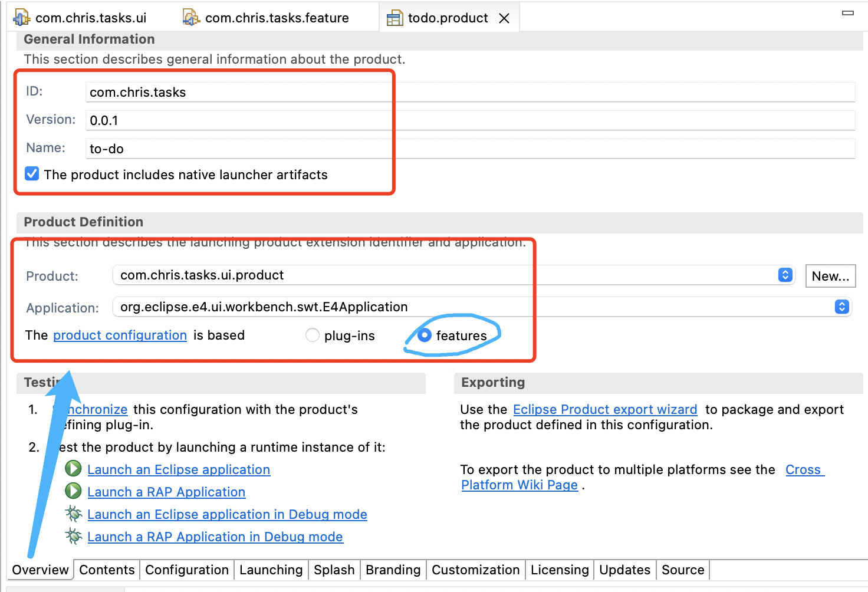Click the General Information section header
Viewport: 868px width, 592px height.
[x=89, y=39]
